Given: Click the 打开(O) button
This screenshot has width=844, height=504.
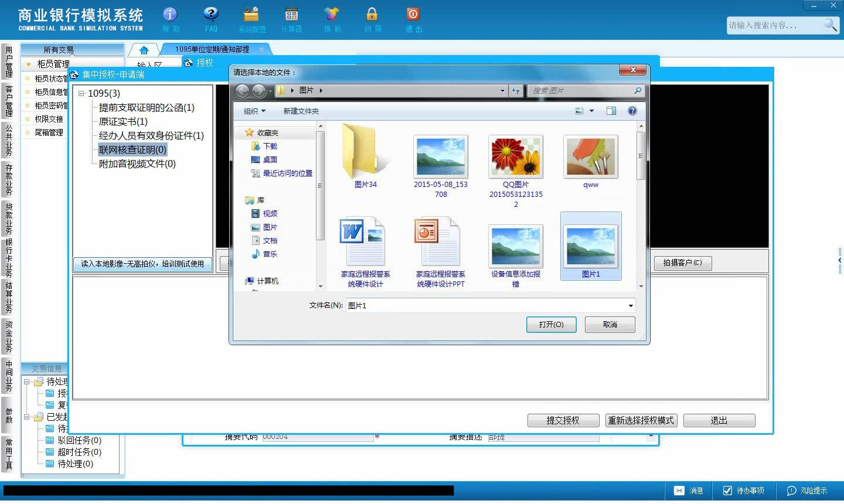Looking at the screenshot, I should [552, 324].
